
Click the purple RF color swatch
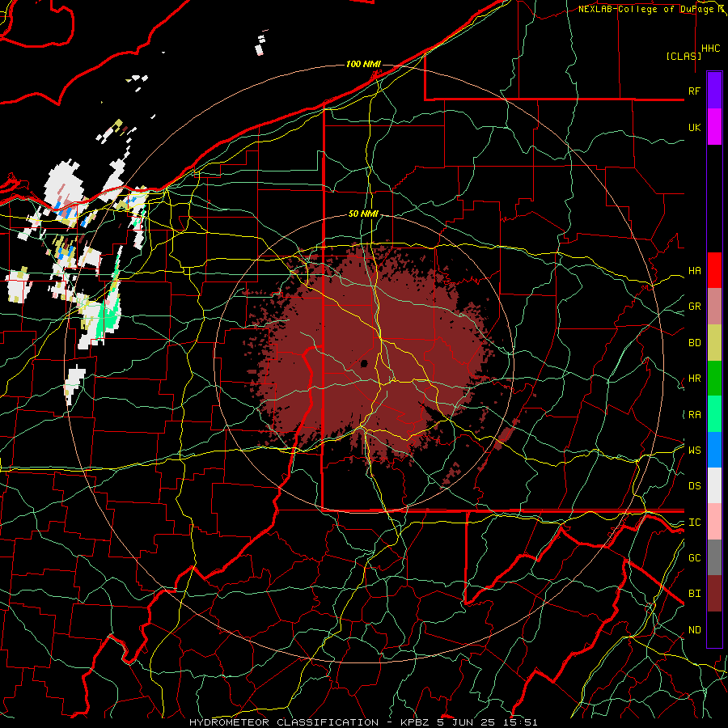coord(714,91)
